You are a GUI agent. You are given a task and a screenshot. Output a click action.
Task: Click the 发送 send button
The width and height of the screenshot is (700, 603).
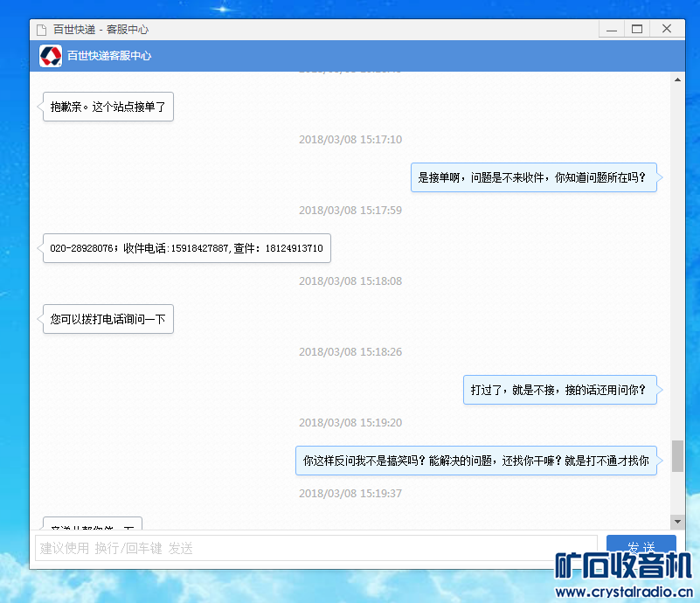pos(641,546)
